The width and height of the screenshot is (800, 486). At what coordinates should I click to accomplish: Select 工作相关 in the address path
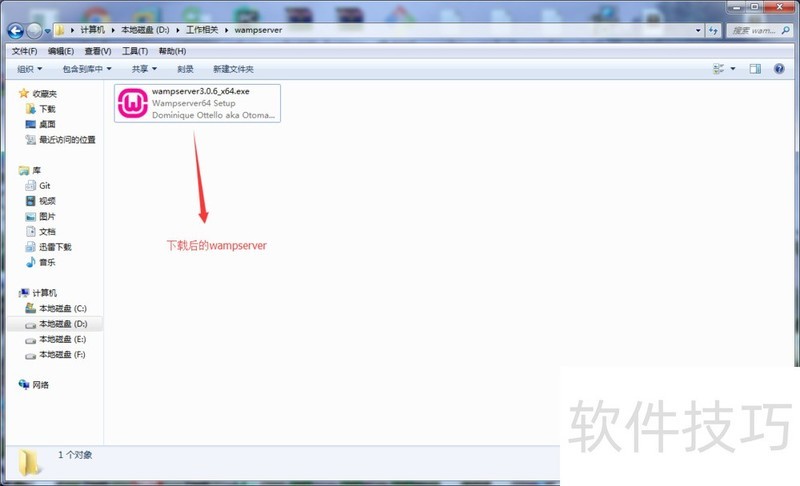pyautogui.click(x=202, y=30)
